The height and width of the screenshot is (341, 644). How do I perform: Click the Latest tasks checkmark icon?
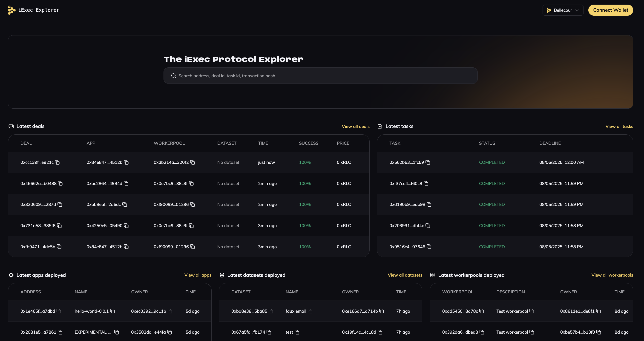(x=380, y=126)
